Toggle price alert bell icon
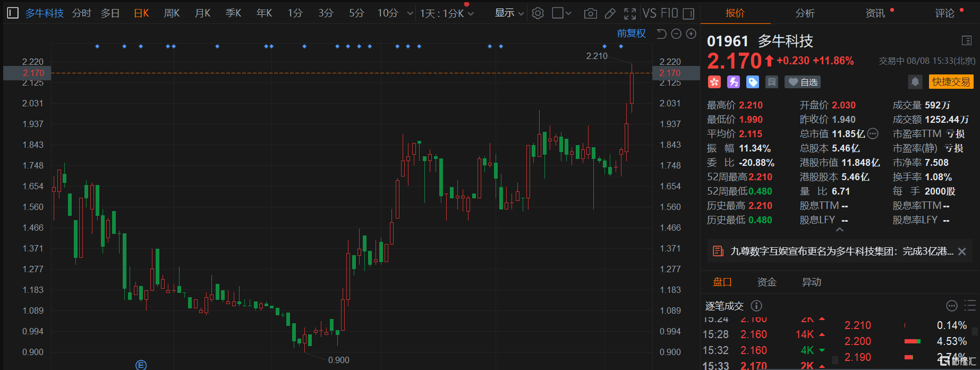The height and width of the screenshot is (370, 980). pyautogui.click(x=915, y=82)
